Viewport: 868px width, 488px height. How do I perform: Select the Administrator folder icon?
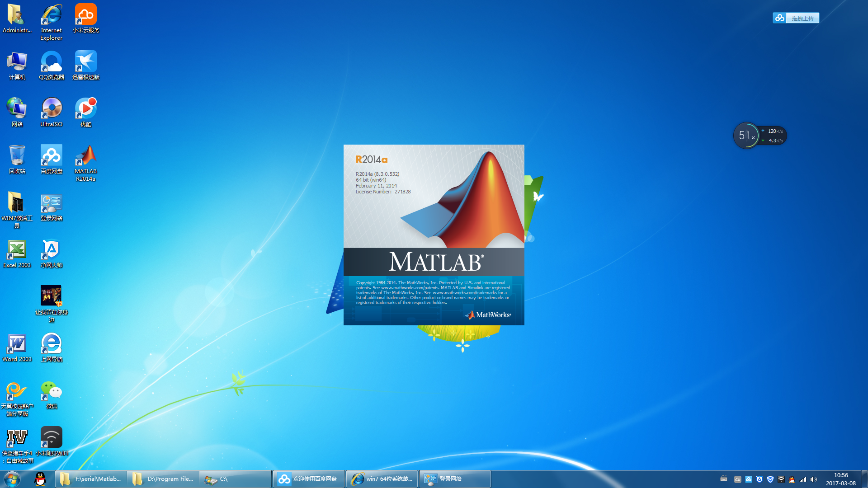[x=17, y=19]
